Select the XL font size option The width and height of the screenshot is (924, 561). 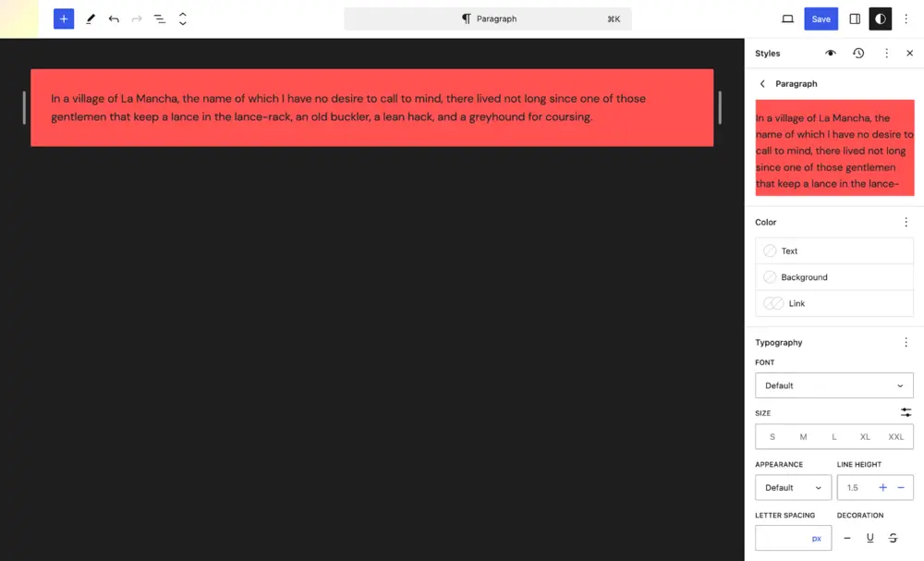(865, 437)
